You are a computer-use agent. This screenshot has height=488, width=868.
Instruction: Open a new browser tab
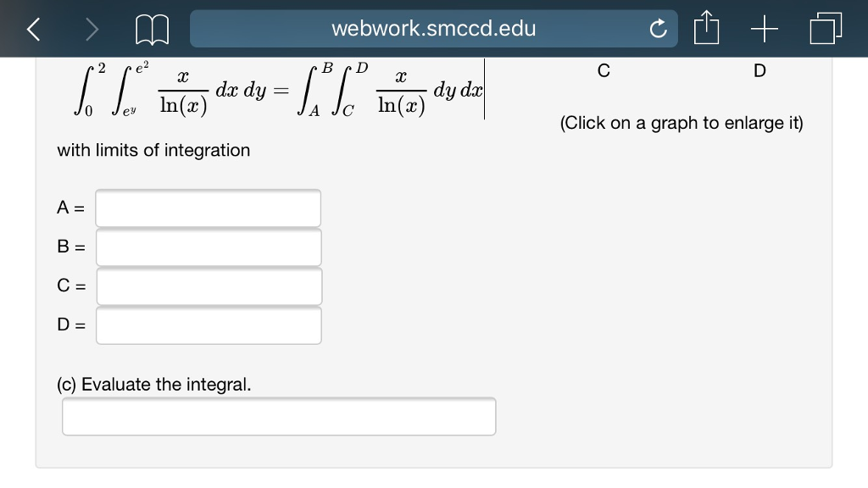[763, 28]
